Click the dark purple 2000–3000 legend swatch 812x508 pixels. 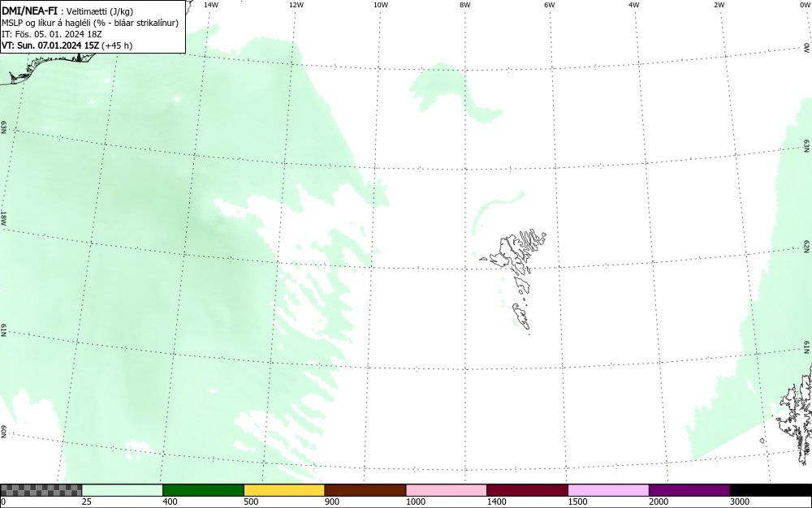point(689,490)
